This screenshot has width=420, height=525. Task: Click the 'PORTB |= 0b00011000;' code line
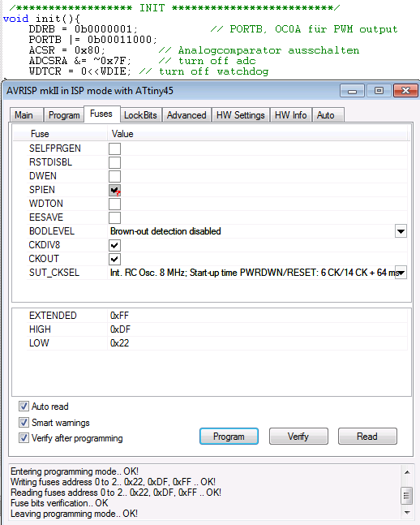[92, 40]
